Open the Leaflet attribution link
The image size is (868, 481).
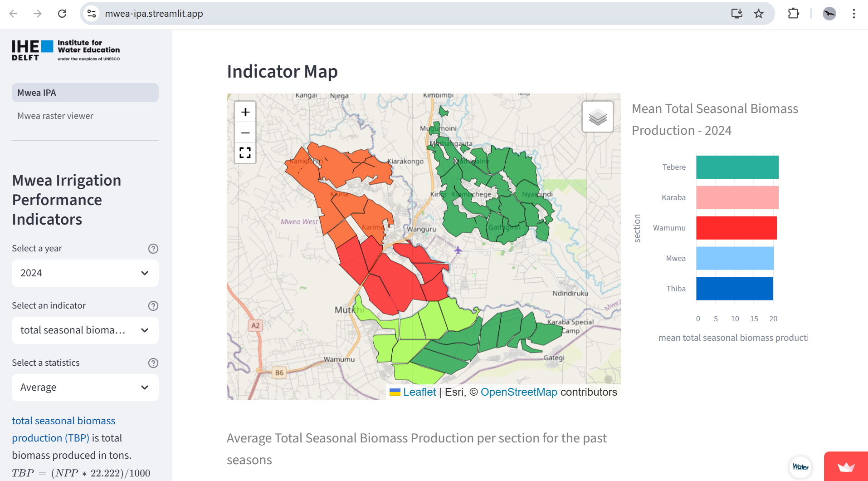pyautogui.click(x=419, y=392)
